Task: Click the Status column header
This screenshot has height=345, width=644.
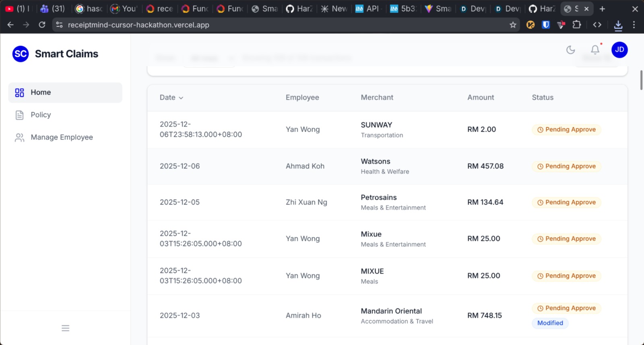Action: tap(543, 97)
